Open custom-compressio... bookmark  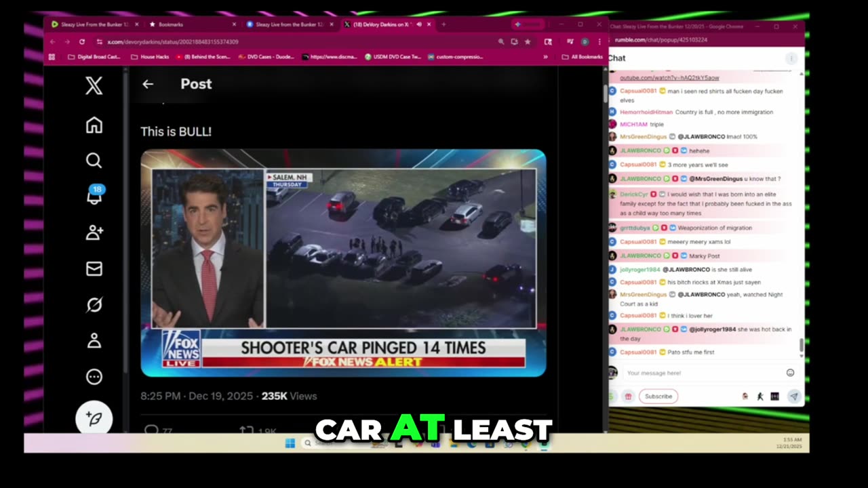[x=455, y=57]
